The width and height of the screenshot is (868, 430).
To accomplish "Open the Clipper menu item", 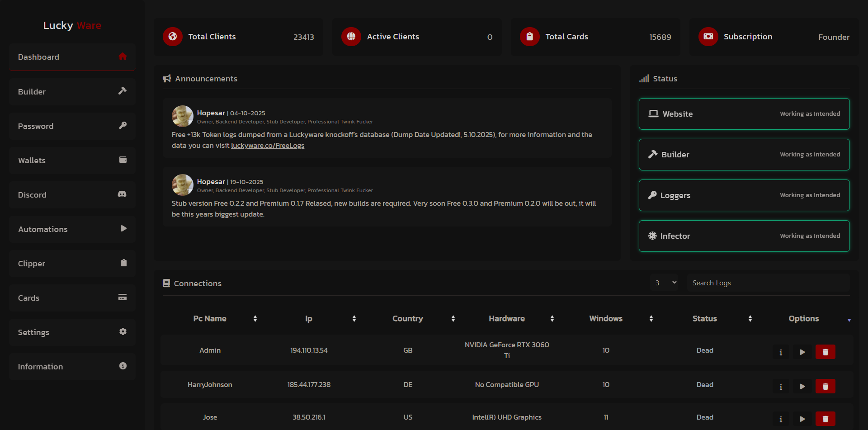I will 72,264.
